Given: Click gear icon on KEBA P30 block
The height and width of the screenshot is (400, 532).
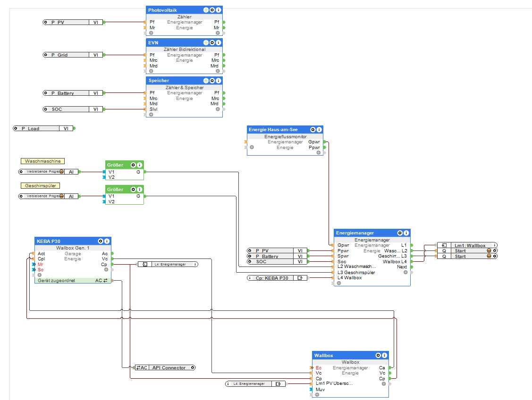Looking at the screenshot, I should 101,241.
